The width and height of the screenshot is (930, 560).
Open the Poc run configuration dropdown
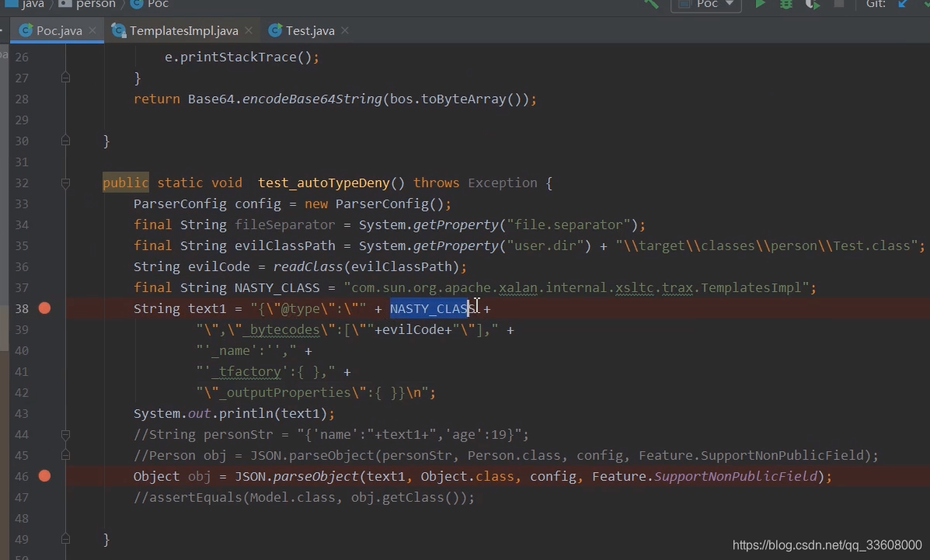tap(705, 4)
